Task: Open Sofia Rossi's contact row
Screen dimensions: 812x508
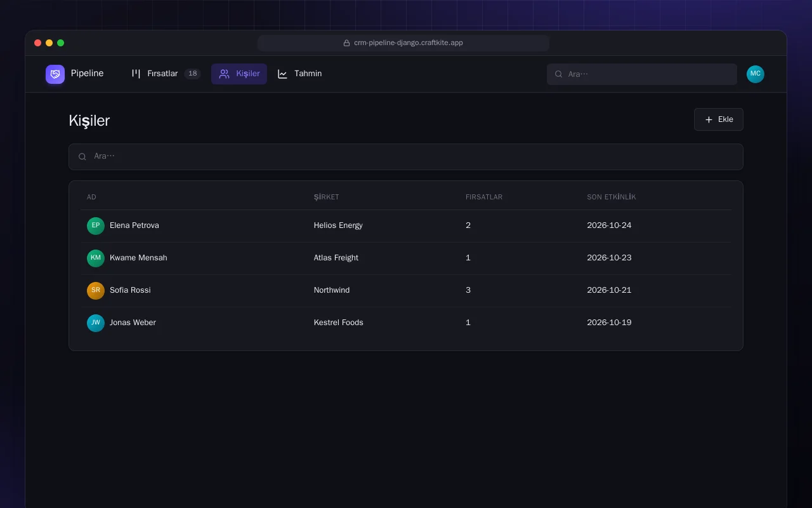Action: [406, 290]
